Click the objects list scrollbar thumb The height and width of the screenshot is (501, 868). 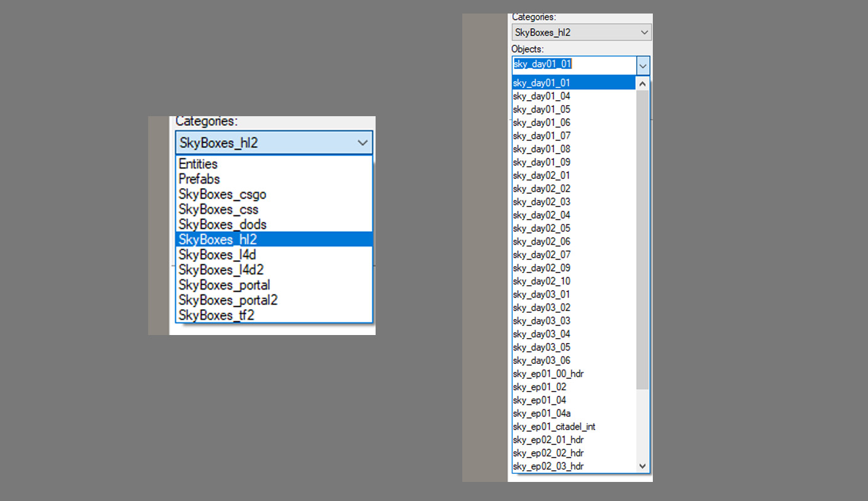point(642,240)
